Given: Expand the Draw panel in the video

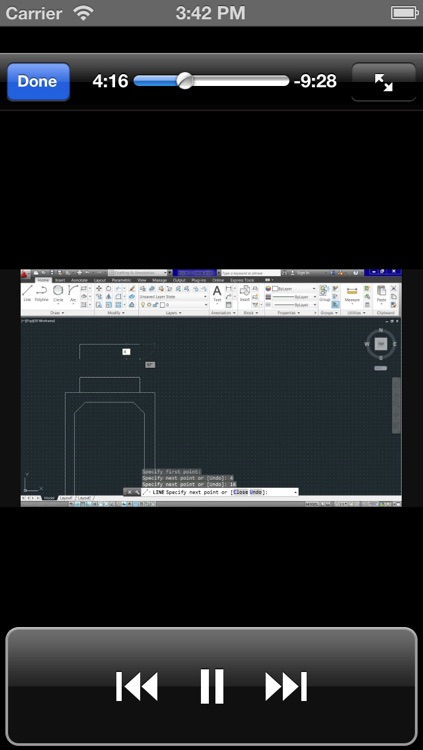Looking at the screenshot, I should pos(57,313).
